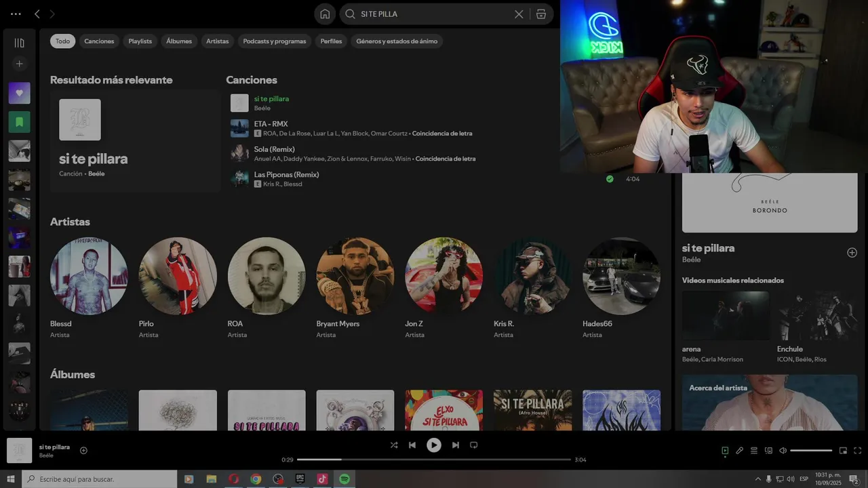
Task: Open the Beéle link in top result
Action: click(96, 174)
